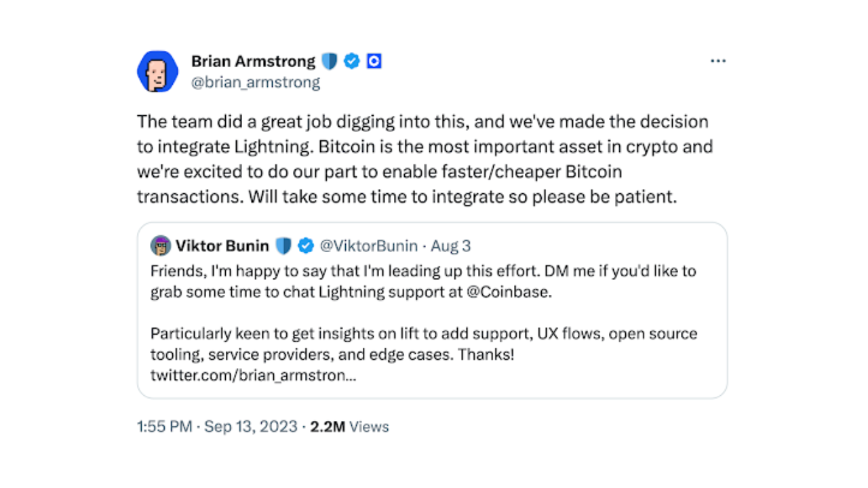The height and width of the screenshot is (488, 868).
Task: Click the @brian_armstrong handle
Action: click(x=256, y=83)
